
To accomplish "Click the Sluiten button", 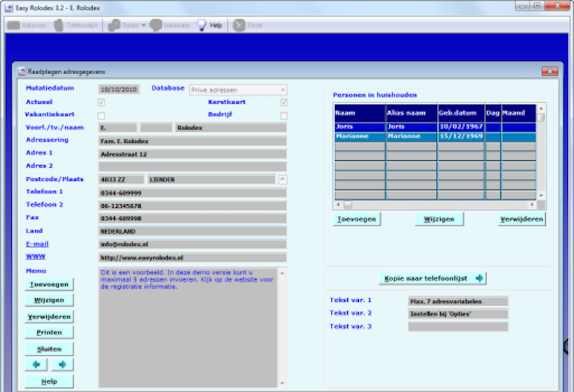I will [49, 349].
